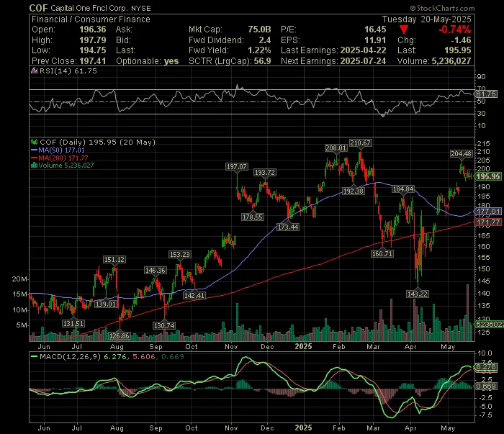Image resolution: width=504 pixels, height=434 pixels.
Task: Click the 160.71 March low label
Action: [382, 254]
